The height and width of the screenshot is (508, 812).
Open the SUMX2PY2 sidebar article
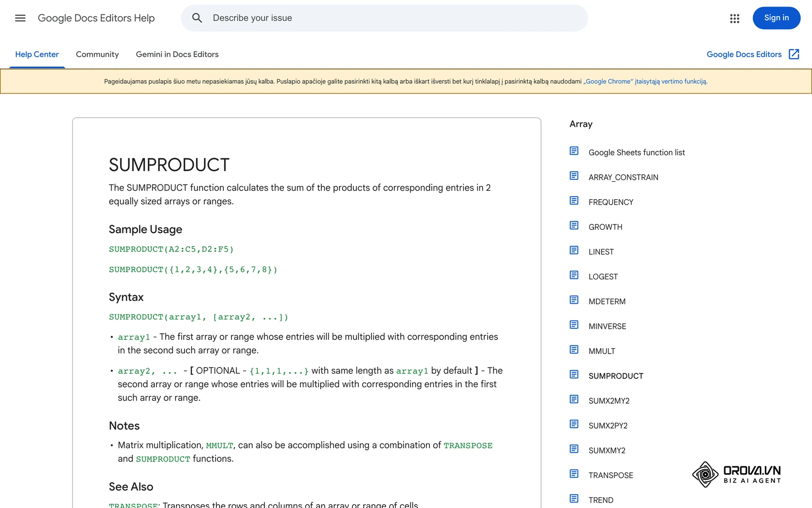point(608,426)
